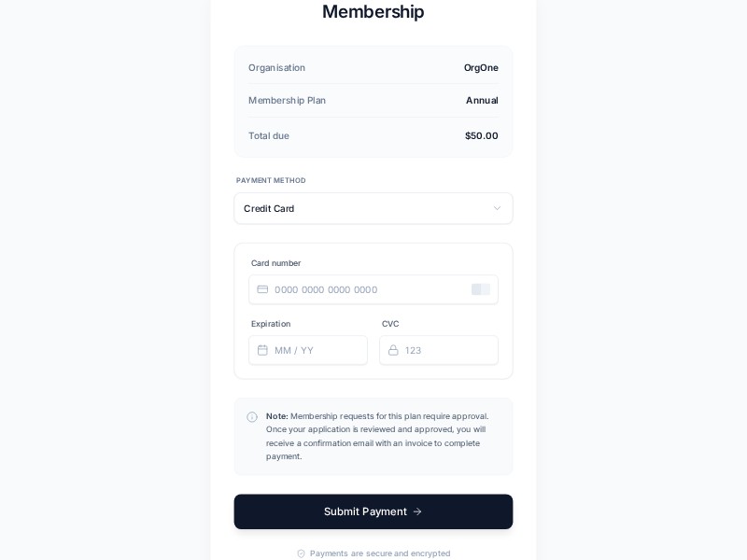The width and height of the screenshot is (747, 560).
Task: Click the credit card icon in card number field
Action: pyautogui.click(x=262, y=289)
